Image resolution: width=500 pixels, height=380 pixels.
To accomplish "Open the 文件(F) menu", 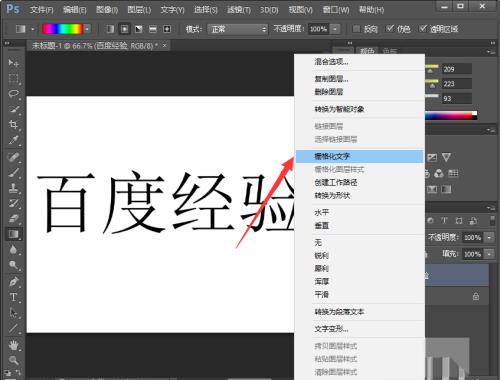I will coord(41,10).
